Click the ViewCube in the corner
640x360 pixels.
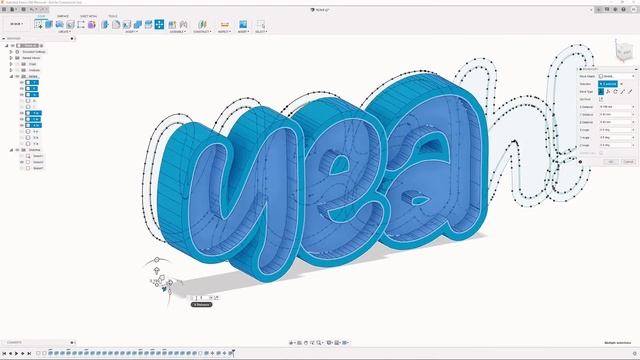coord(623,51)
